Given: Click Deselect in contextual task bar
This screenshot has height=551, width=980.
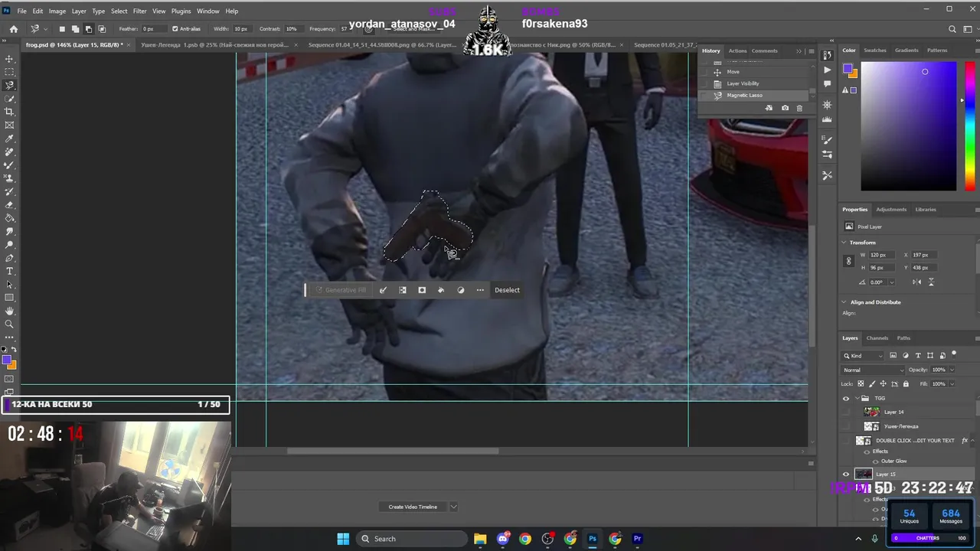Looking at the screenshot, I should [x=507, y=290].
